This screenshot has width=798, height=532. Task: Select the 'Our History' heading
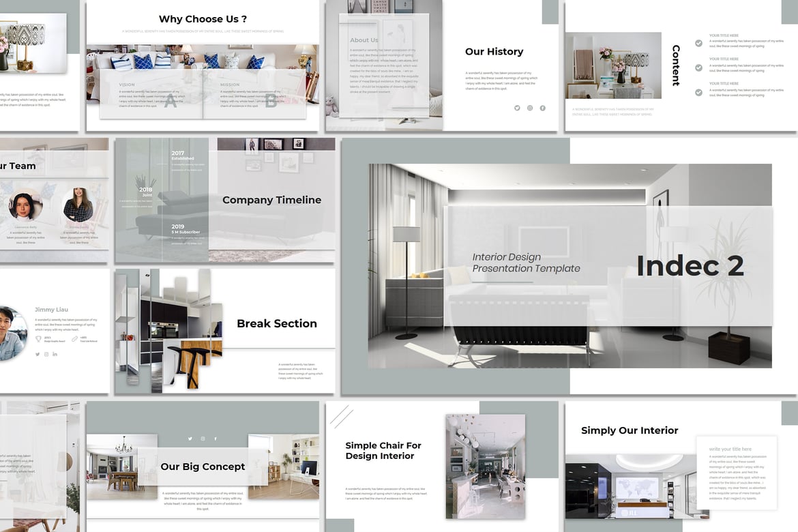[494, 51]
